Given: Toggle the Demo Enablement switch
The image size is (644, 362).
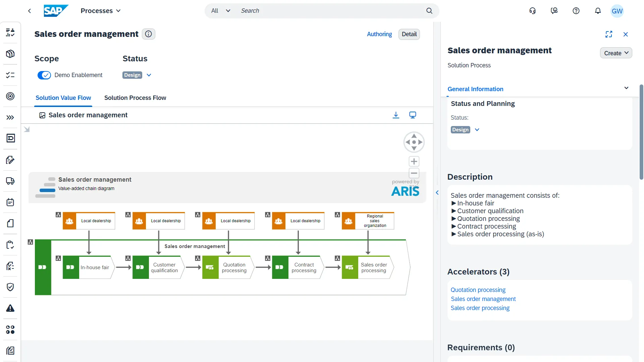Looking at the screenshot, I should (44, 75).
